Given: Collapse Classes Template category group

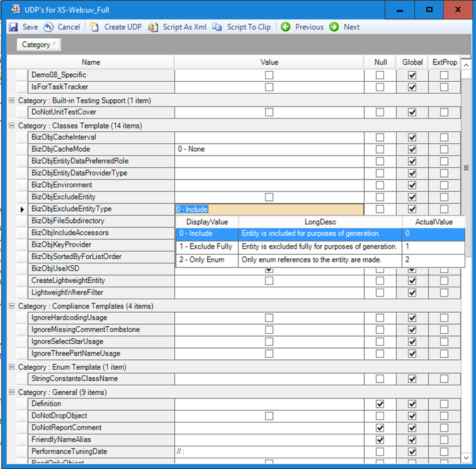Looking at the screenshot, I should (11, 126).
